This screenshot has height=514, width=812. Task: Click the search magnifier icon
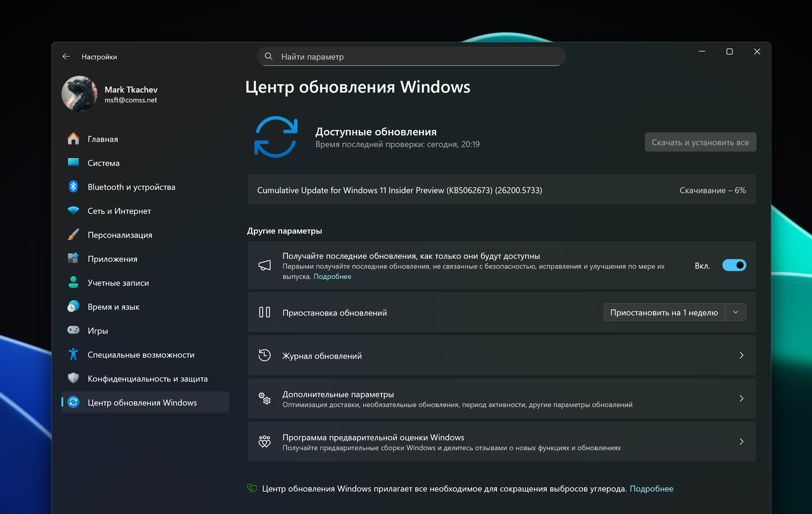coord(269,56)
